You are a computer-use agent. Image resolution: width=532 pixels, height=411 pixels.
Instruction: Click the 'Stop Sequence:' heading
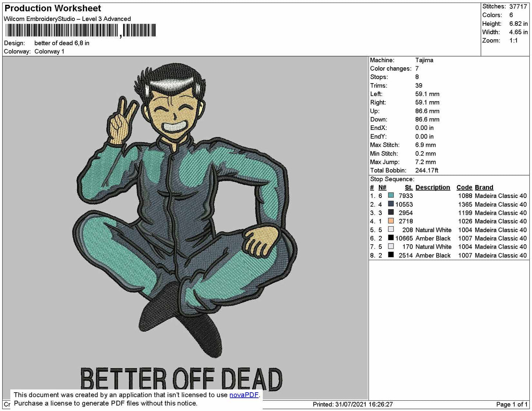pyautogui.click(x=392, y=179)
